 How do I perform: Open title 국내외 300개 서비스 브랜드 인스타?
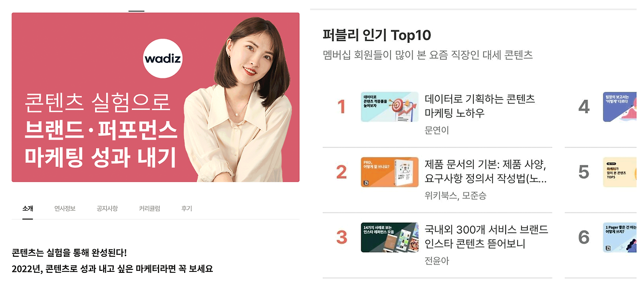pyautogui.click(x=487, y=237)
